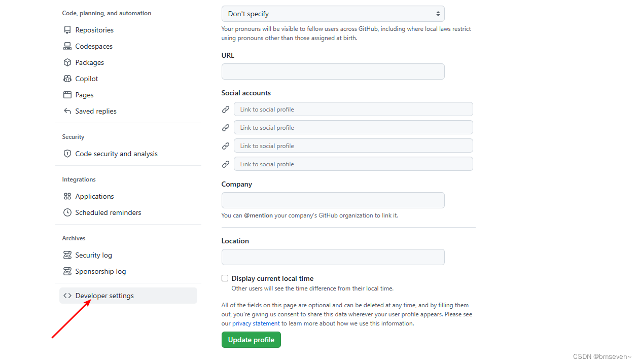Follow the privacy statement link

click(256, 323)
